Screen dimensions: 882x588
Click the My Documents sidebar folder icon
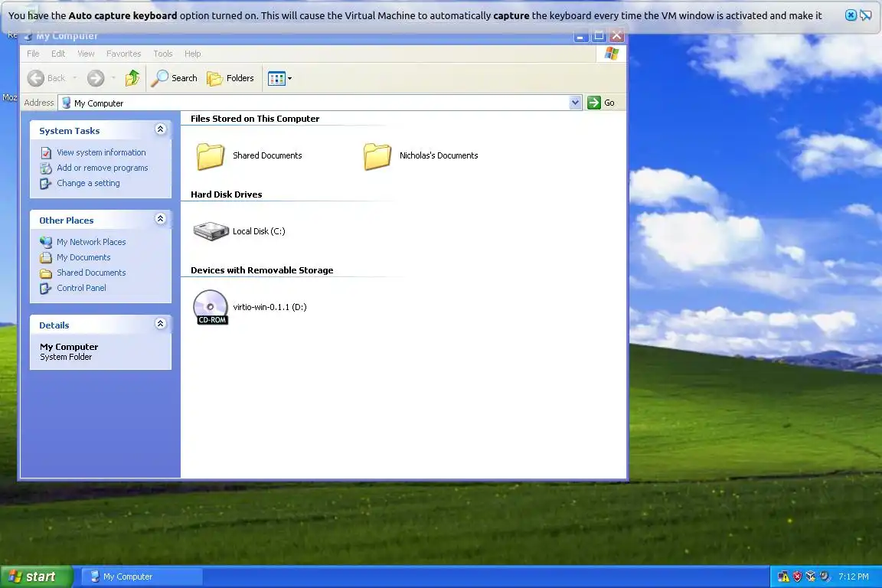(x=46, y=258)
